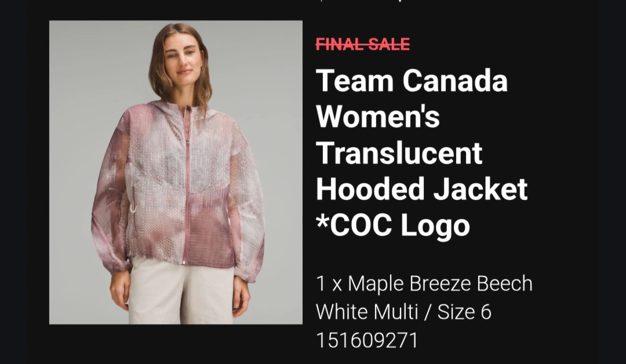Open the Team Canada product title link
626x364 pixels.
[x=421, y=152]
